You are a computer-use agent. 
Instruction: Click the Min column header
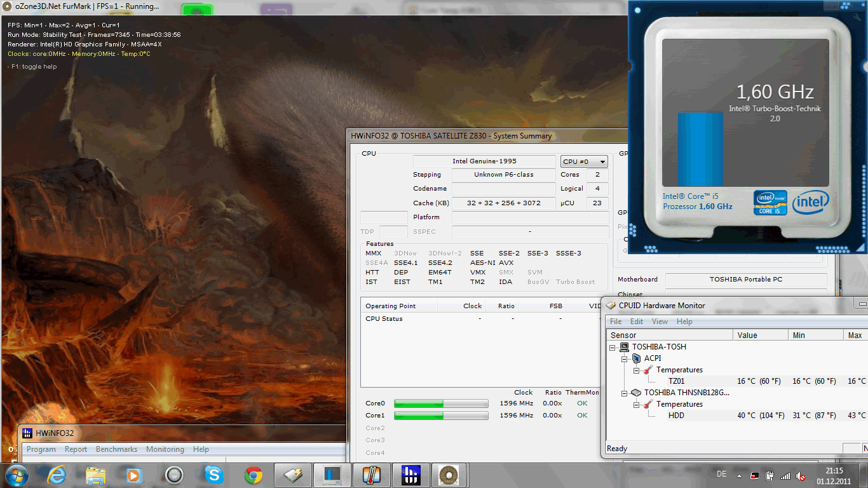(816, 335)
